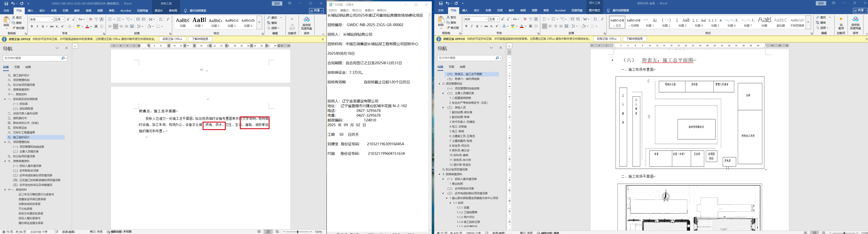Toggle strikethrough in the right Word ribbon

pos(486,26)
